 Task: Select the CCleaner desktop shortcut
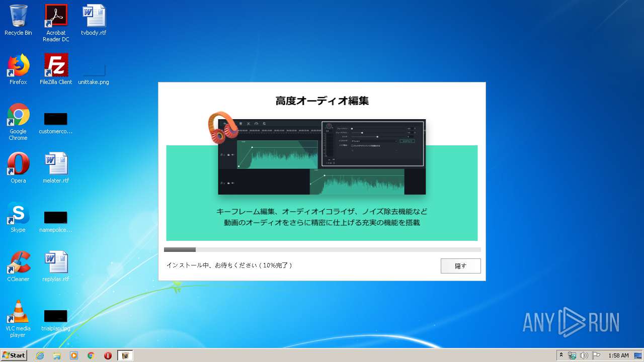(x=18, y=266)
